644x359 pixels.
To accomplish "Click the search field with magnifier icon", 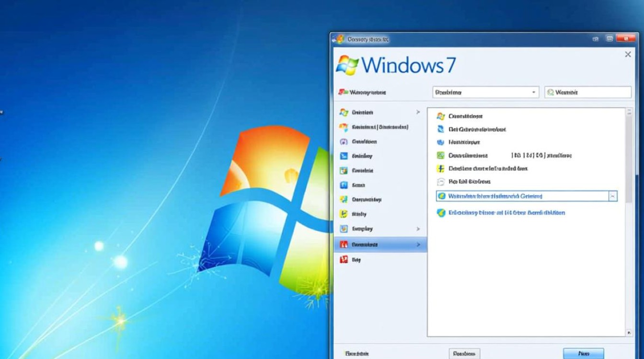I will 587,92.
